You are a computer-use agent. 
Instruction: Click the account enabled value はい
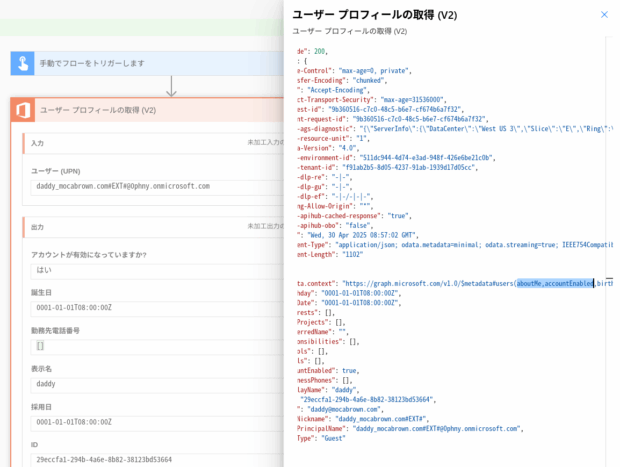[157, 270]
